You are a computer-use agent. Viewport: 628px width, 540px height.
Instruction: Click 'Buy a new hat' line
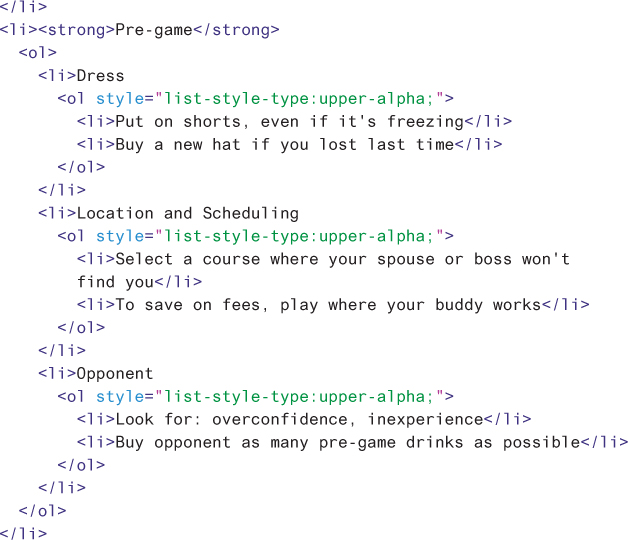pos(285,144)
